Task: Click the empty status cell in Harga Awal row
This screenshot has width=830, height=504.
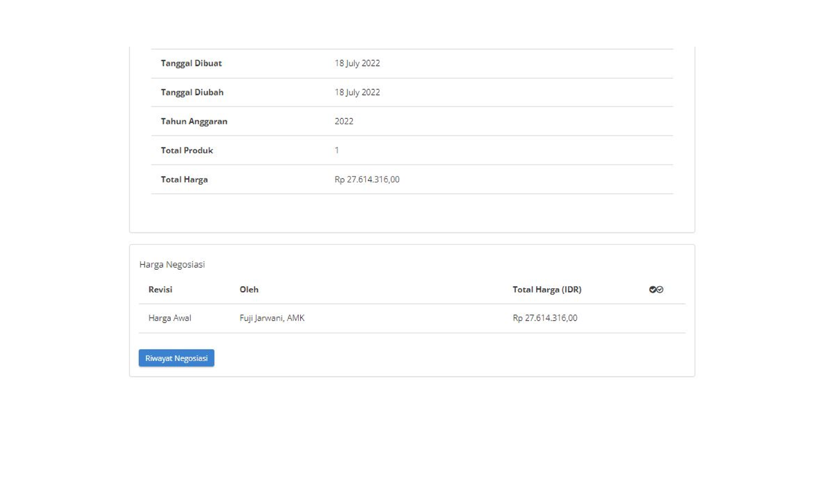Action: point(656,318)
